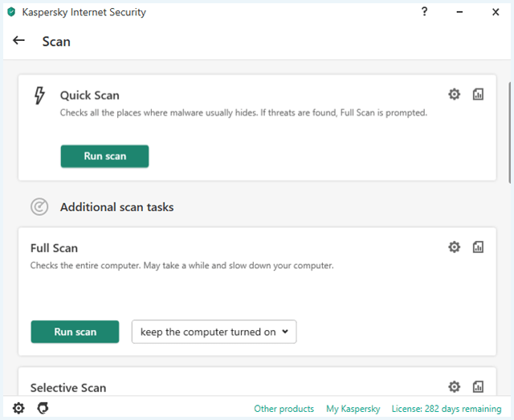Open the 'keep the computer turned on' dropdown
Screen dimensions: 514x420
[x=214, y=332]
